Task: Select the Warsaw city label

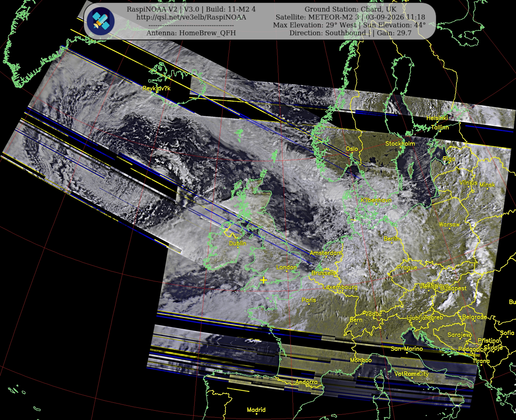Action: pyautogui.click(x=449, y=224)
